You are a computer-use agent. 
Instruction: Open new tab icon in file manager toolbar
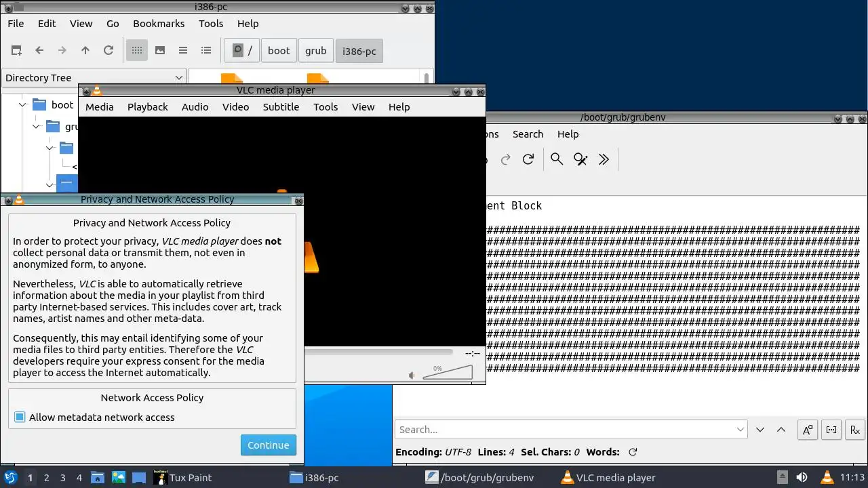click(16, 50)
